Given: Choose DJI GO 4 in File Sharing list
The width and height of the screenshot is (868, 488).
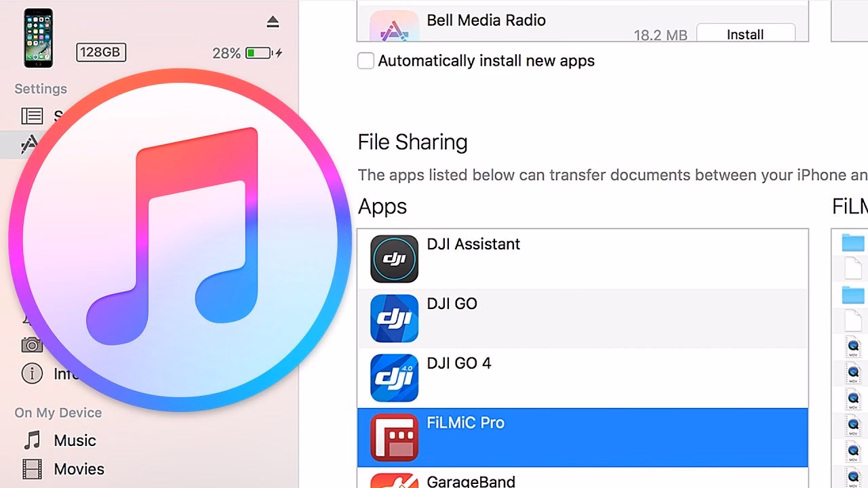Looking at the screenshot, I should 393,378.
